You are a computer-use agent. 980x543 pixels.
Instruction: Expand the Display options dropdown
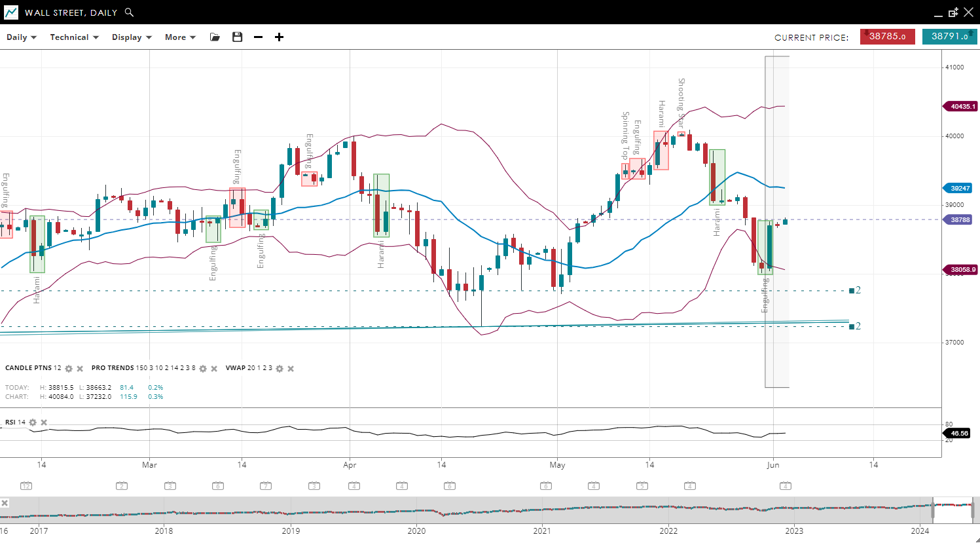pyautogui.click(x=132, y=37)
